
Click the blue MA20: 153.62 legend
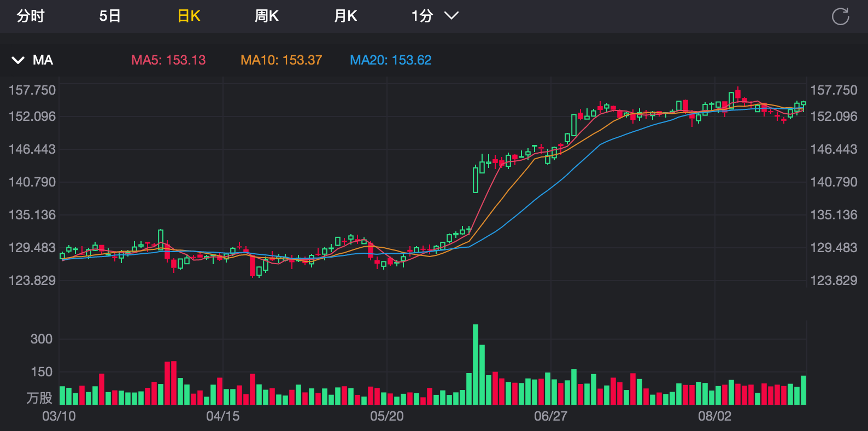390,60
